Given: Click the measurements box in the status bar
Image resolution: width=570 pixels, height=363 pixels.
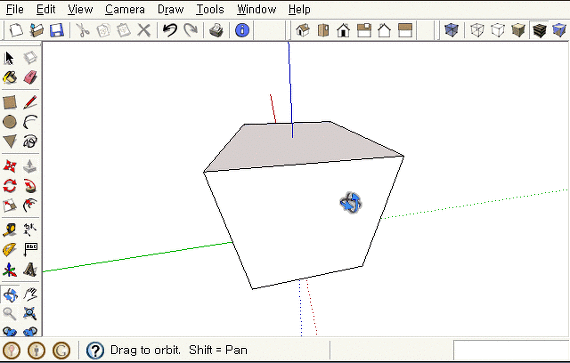Looking at the screenshot, I should click(x=511, y=350).
